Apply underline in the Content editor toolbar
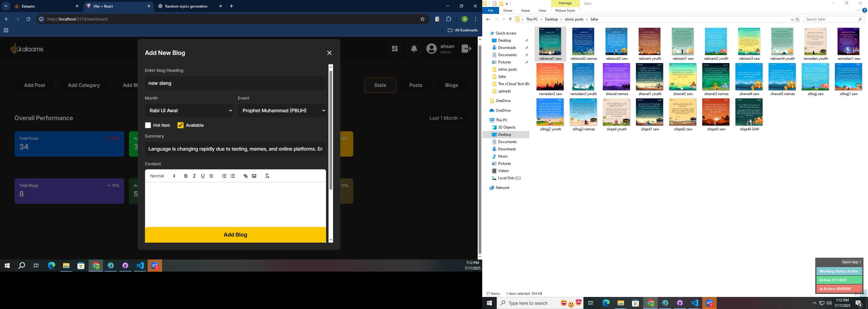 (203, 176)
